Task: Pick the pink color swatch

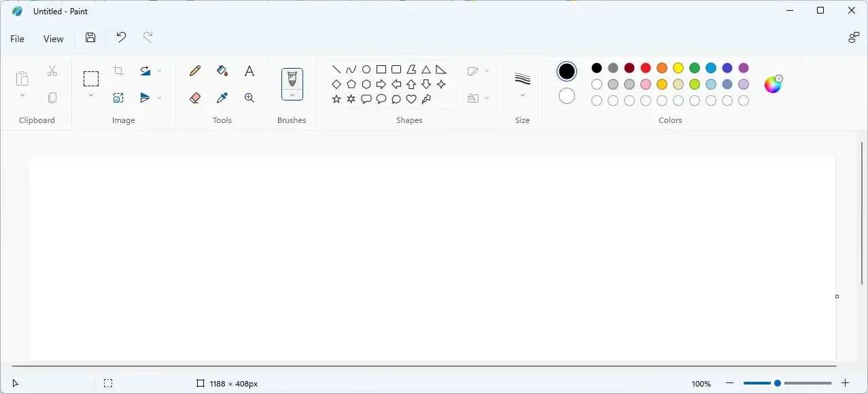Action: (646, 84)
